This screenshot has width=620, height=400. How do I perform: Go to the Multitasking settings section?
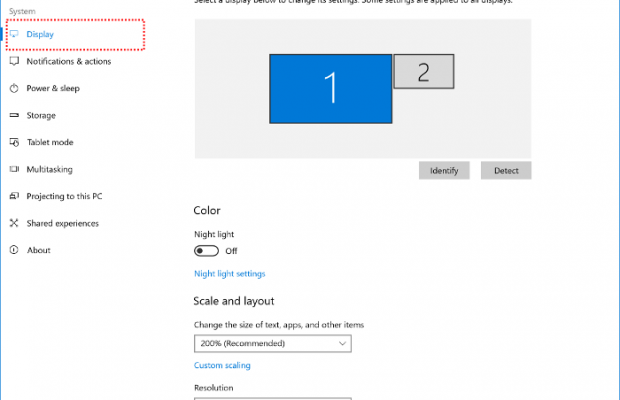(x=49, y=169)
